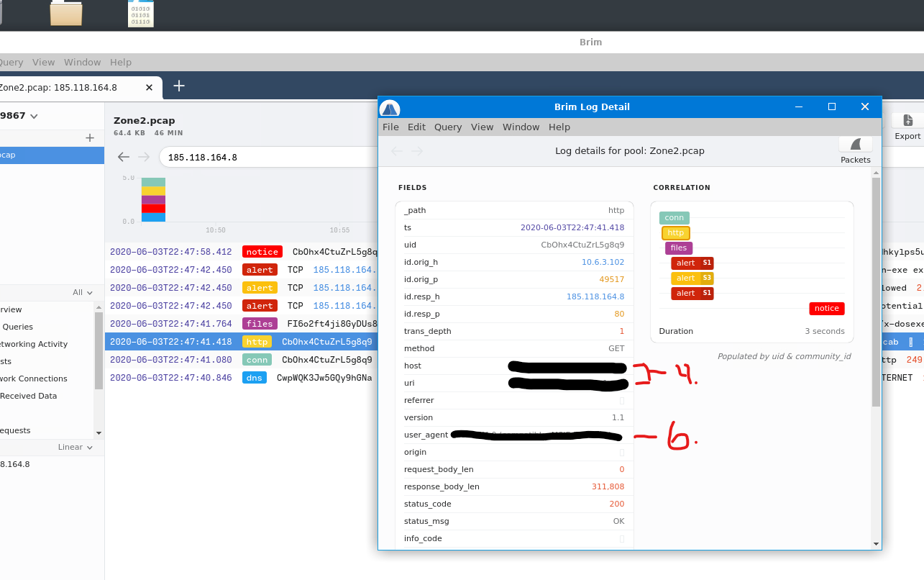Minimize the Brim Log Detail window

pyautogui.click(x=799, y=107)
